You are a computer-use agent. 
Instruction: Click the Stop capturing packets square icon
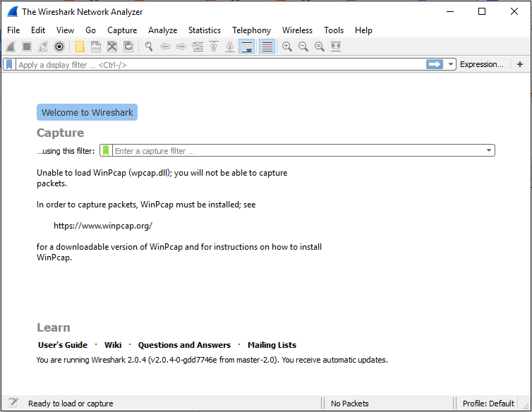tap(27, 47)
